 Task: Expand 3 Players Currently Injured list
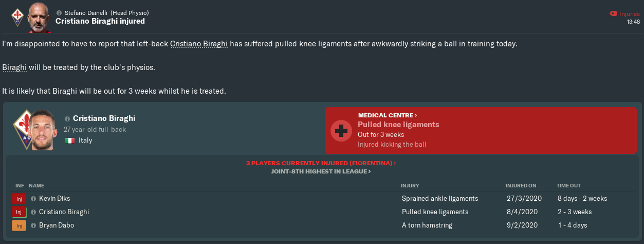point(321,163)
